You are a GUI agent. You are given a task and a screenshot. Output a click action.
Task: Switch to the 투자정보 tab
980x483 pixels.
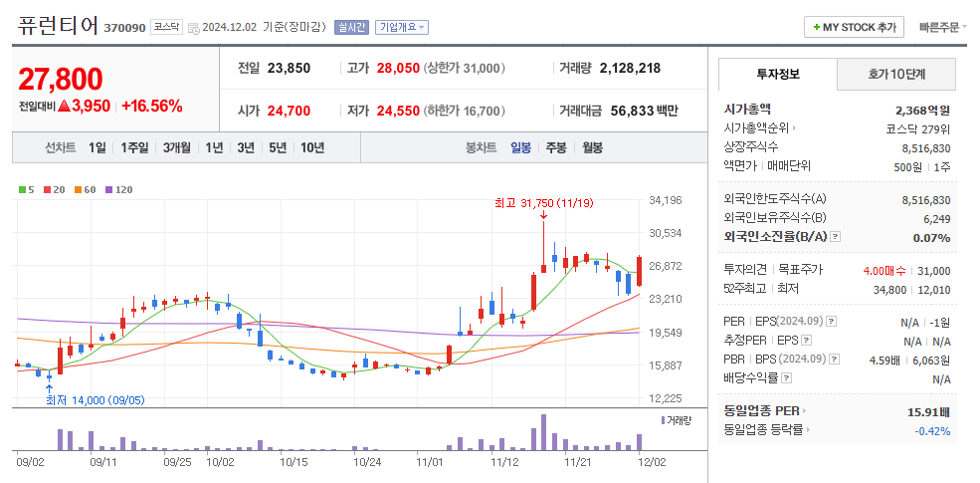(x=777, y=74)
